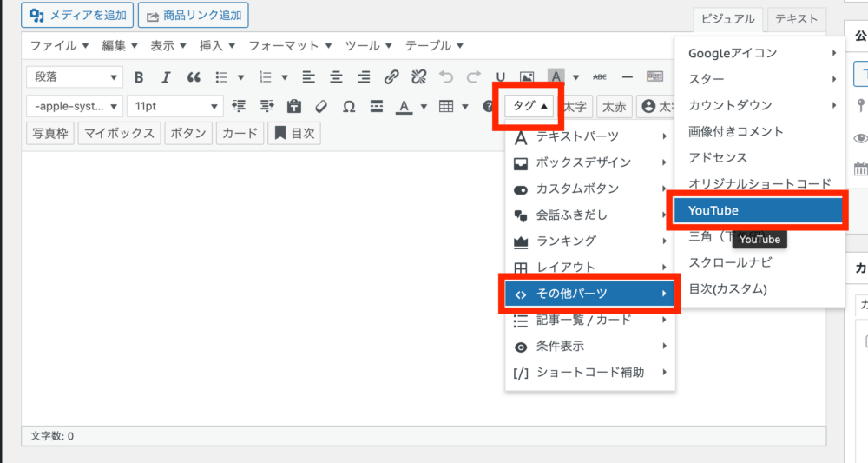Remove link icon

click(x=419, y=77)
